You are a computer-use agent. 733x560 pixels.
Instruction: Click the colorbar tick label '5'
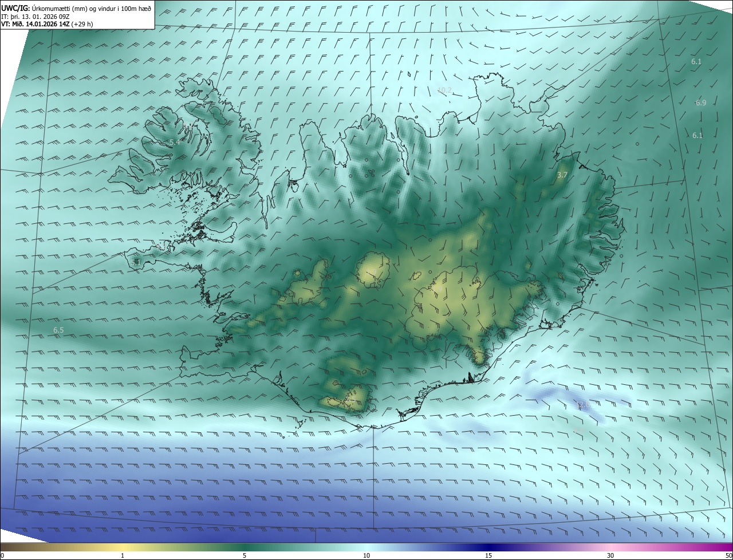[245, 555]
